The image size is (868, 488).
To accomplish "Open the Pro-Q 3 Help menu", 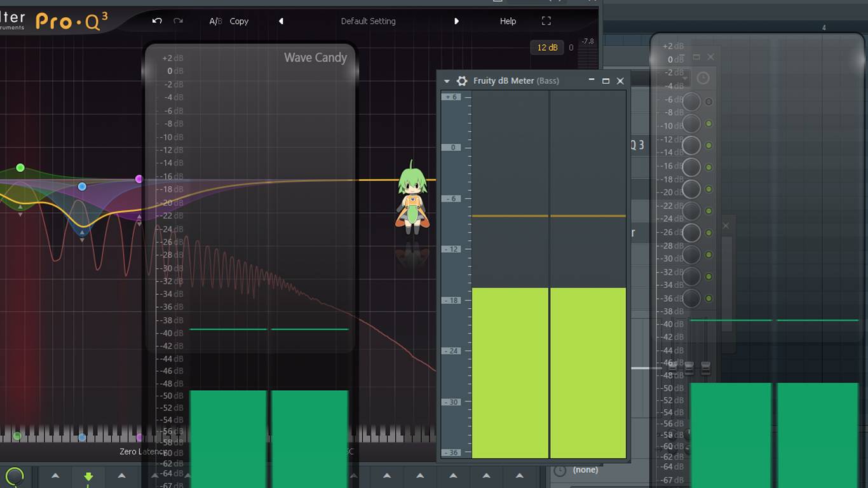I will point(508,21).
